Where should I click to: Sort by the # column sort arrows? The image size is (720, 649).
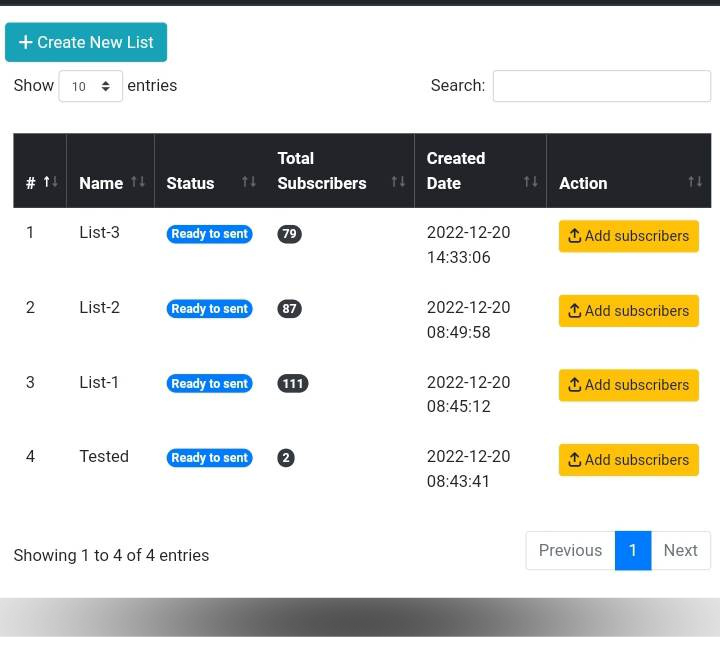51,182
